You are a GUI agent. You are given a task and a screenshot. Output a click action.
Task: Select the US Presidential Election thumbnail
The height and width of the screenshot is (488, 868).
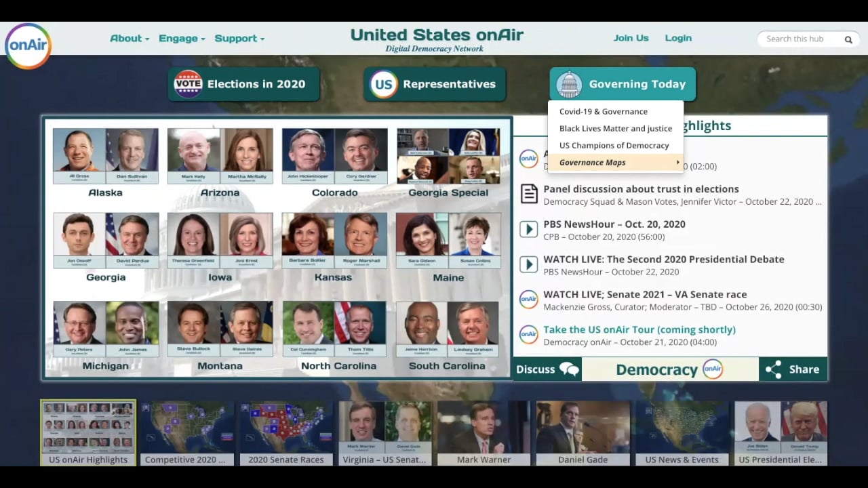pyautogui.click(x=780, y=433)
